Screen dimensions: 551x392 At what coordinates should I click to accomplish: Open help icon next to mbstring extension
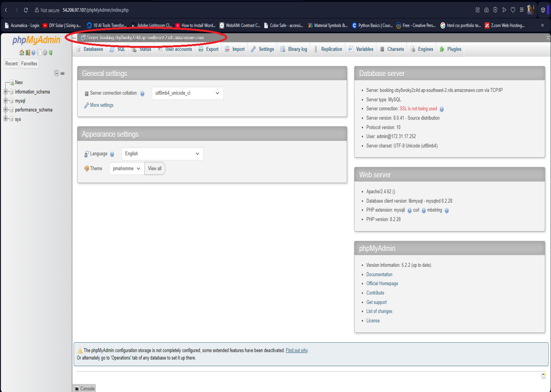coord(447,211)
